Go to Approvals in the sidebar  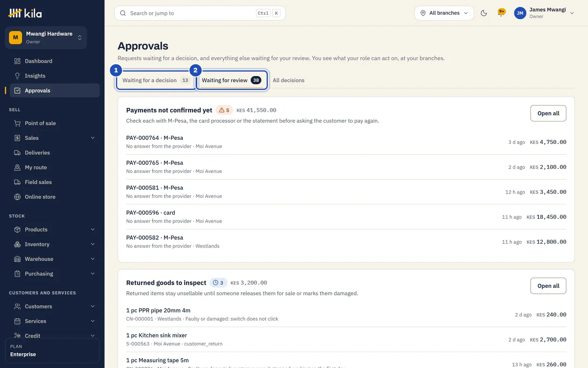[x=54, y=91]
